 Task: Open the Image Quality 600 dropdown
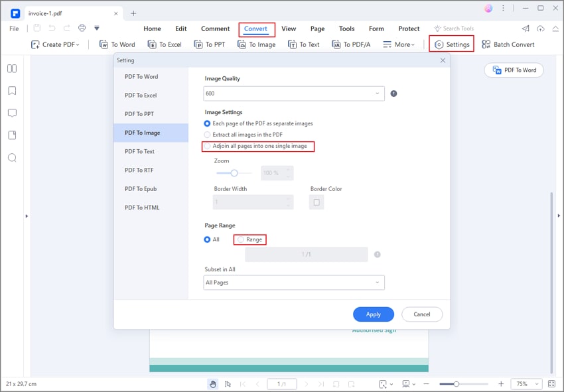coord(294,94)
